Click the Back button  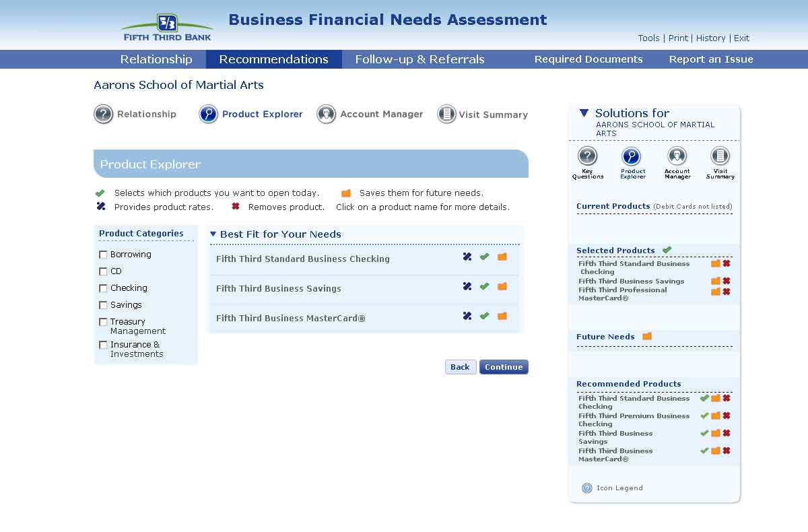[x=461, y=367]
